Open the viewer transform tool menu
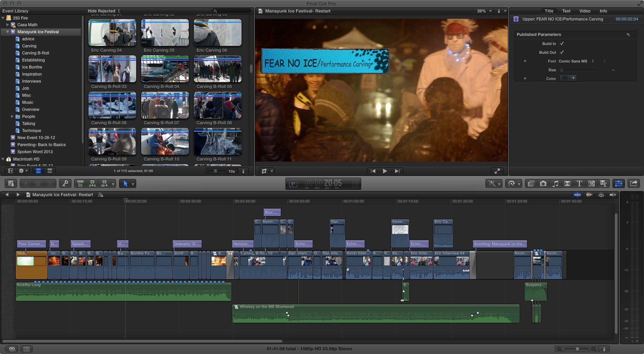 pyautogui.click(x=267, y=171)
